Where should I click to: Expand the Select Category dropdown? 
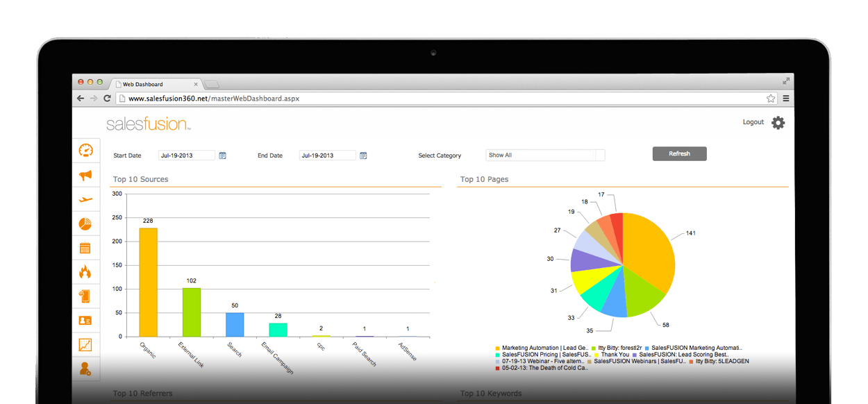(x=545, y=155)
